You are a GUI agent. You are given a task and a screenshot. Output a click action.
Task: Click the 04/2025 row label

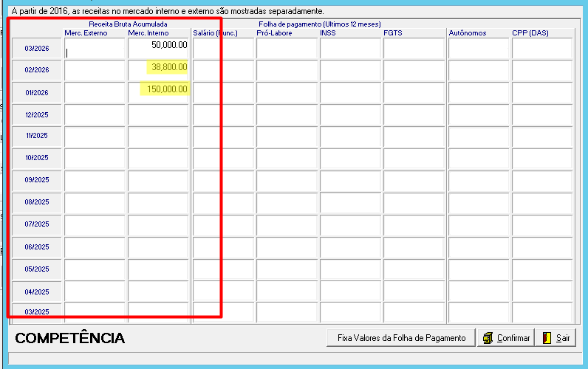coord(37,292)
